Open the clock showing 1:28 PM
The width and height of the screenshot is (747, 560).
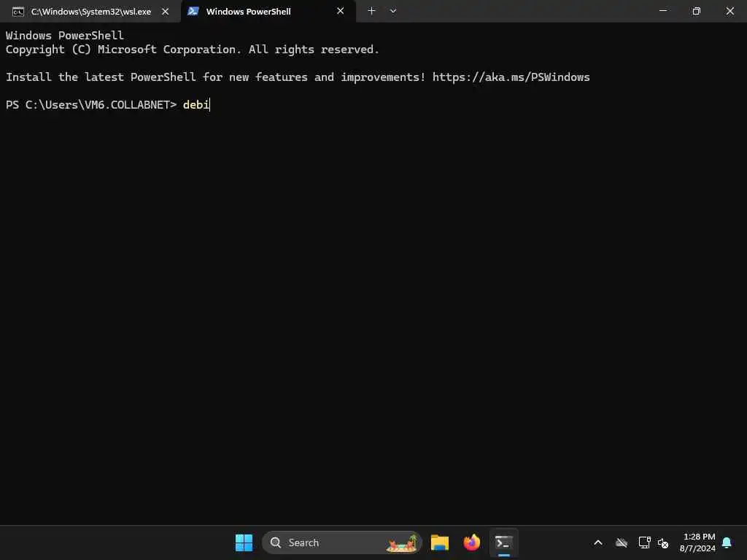click(x=698, y=542)
